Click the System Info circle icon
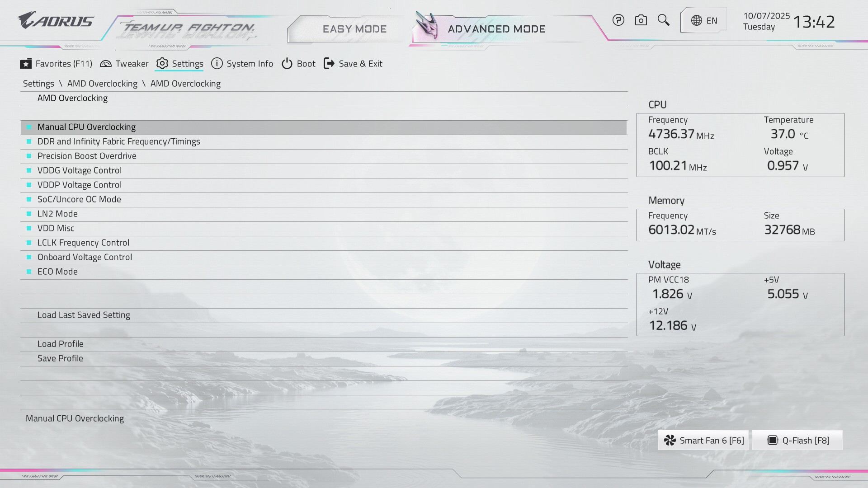Viewport: 868px width, 488px height. click(x=217, y=64)
